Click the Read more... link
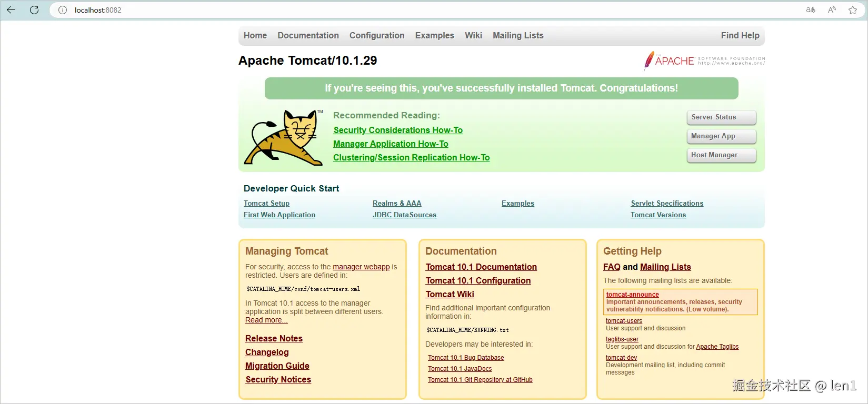Screen dimensions: 868x404 (266, 320)
